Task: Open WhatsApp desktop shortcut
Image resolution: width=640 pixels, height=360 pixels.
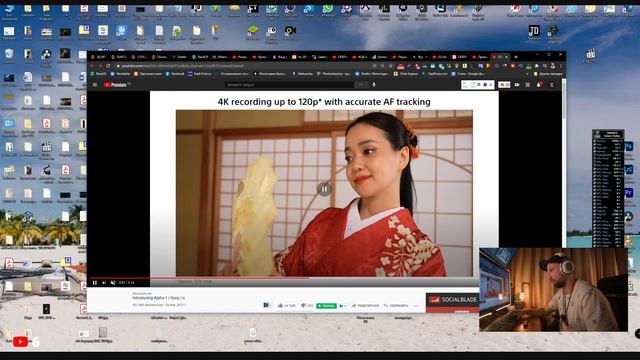Action: pos(328,10)
